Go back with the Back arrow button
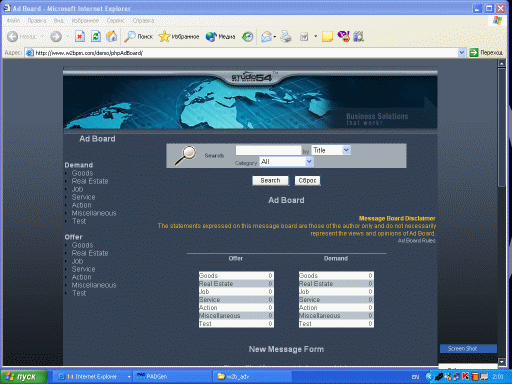 13,36
